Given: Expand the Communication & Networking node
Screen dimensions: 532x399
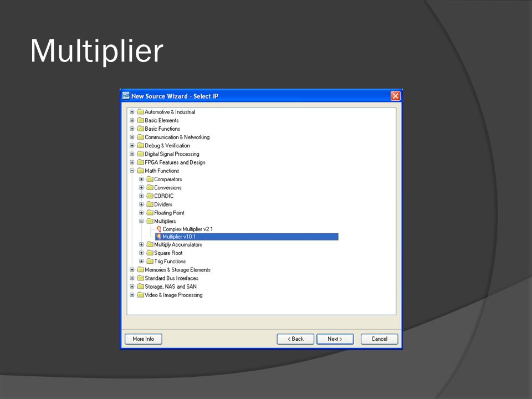Looking at the screenshot, I should tap(132, 137).
